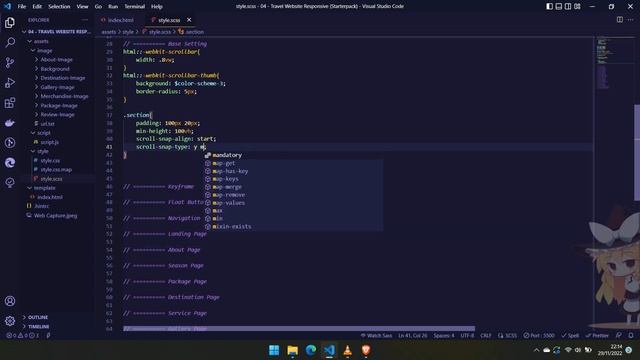
Task: Change UTF-8 file encoding
Action: pos(467,336)
